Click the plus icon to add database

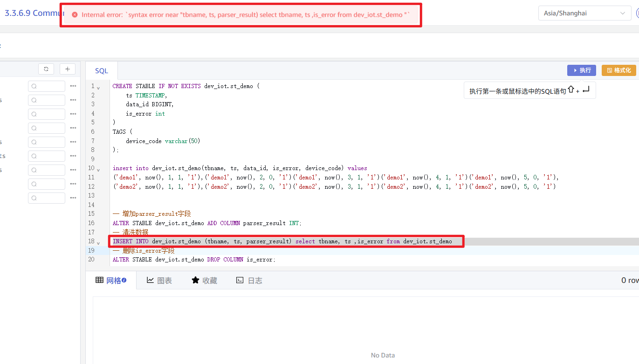(x=68, y=69)
